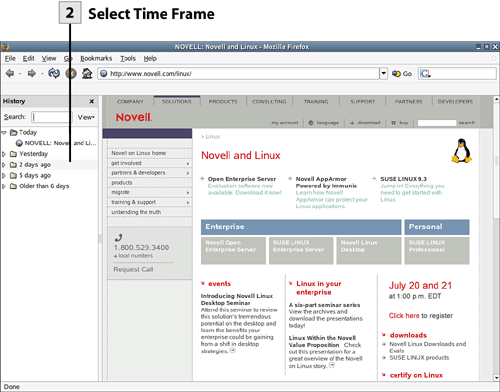Expand the Older than 6 days folder

[4, 186]
